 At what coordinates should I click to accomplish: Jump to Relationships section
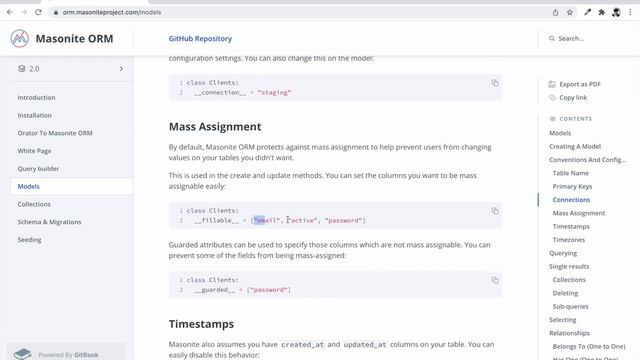point(569,333)
